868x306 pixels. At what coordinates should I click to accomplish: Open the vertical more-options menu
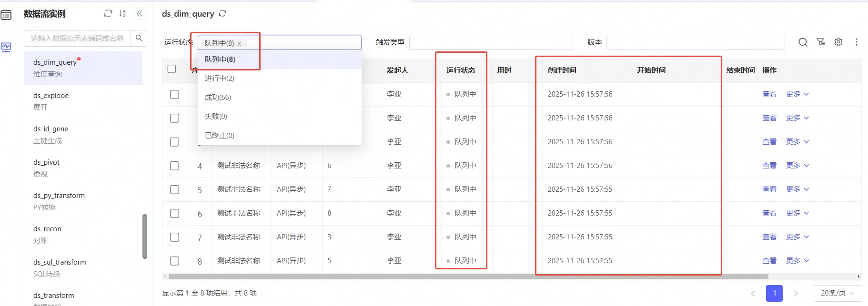point(857,42)
